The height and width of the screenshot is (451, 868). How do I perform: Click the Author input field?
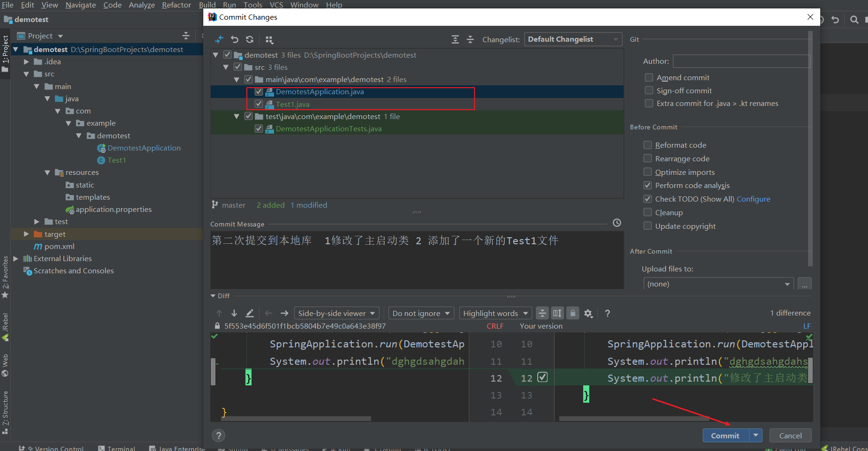click(x=742, y=61)
